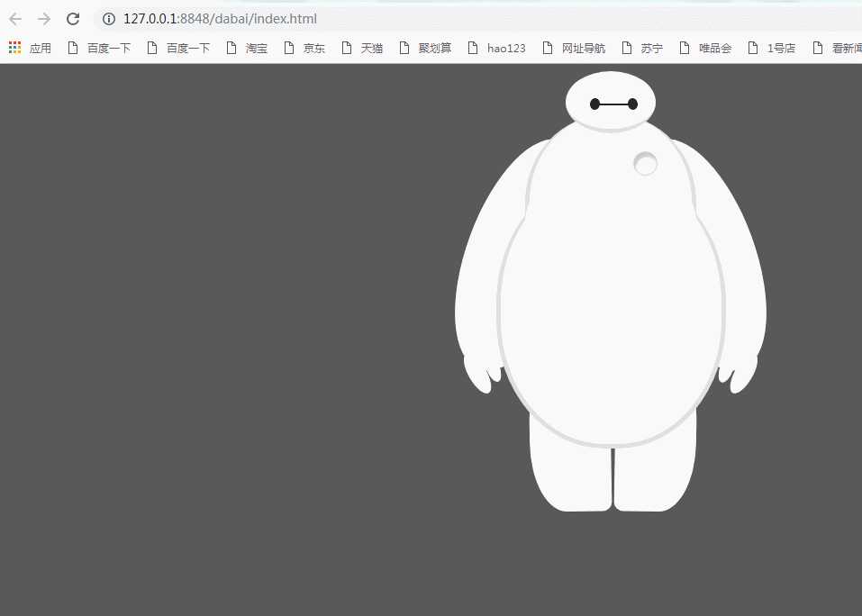Go forward using the browser forward arrow
Viewport: 862px width, 616px height.
pyautogui.click(x=44, y=19)
